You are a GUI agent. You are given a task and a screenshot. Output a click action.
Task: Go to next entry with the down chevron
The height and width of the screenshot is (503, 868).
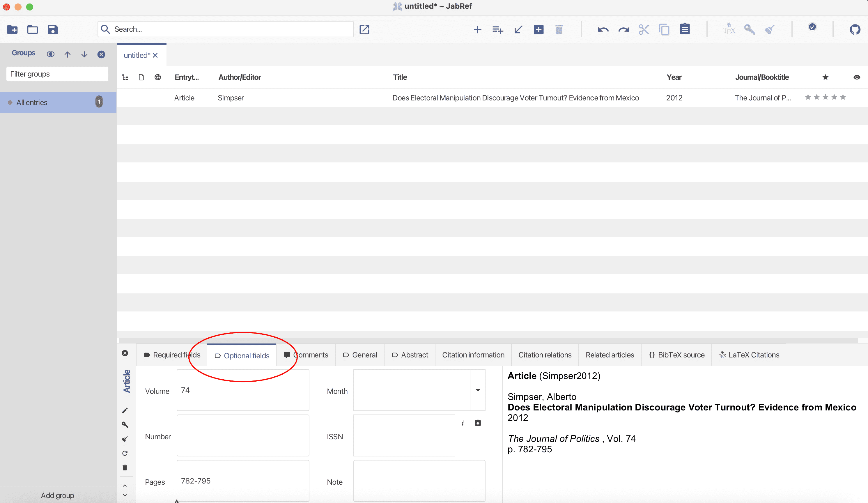[x=125, y=495]
